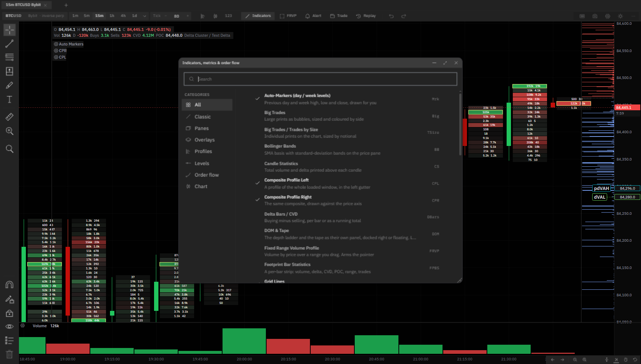Zoom out chart using bottom magnifier
Screen dimensions: 641x364
575,360
